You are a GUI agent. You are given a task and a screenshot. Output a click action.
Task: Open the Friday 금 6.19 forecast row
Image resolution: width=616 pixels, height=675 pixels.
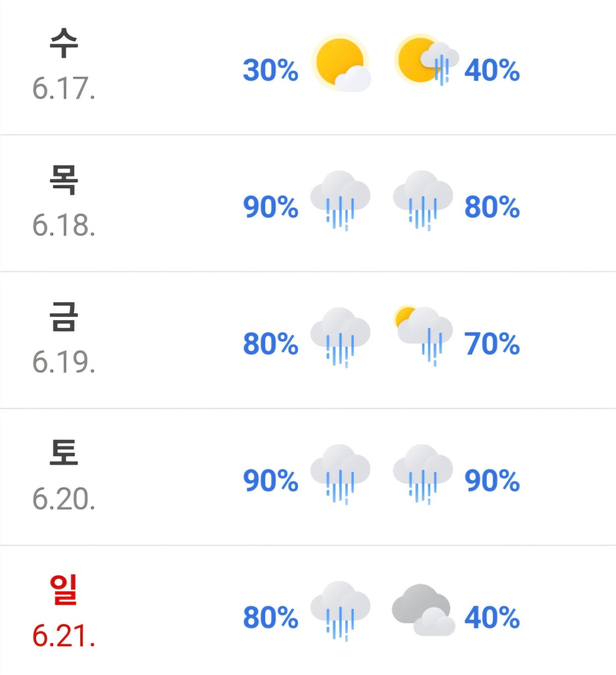click(x=308, y=340)
